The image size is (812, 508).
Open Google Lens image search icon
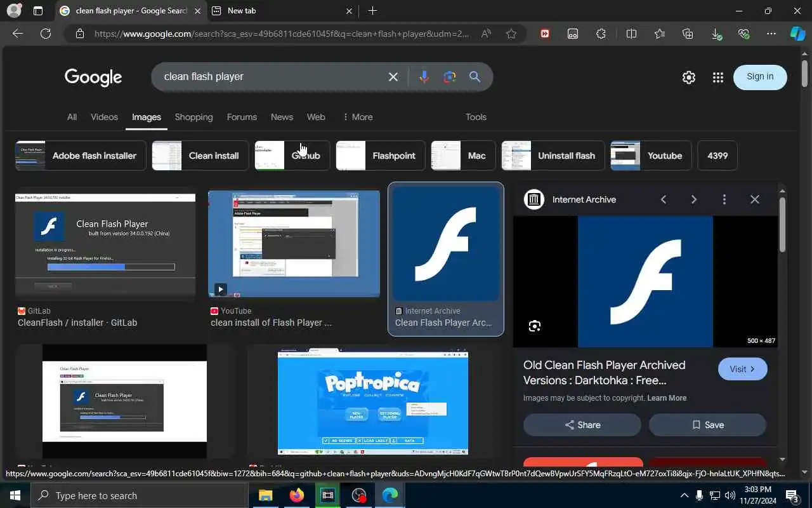click(450, 77)
